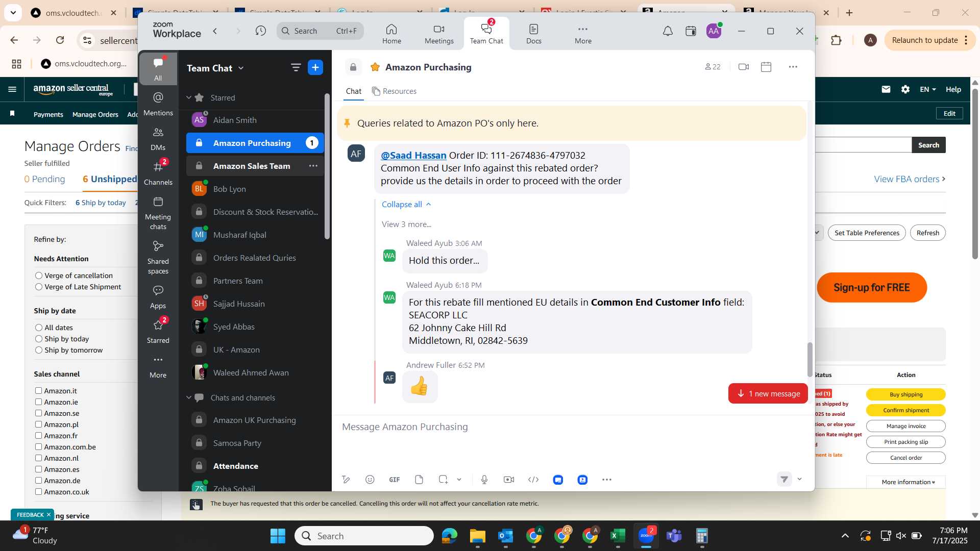Image resolution: width=980 pixels, height=551 pixels.
Task: Open Channels in Zoom sidebar
Action: click(x=158, y=173)
